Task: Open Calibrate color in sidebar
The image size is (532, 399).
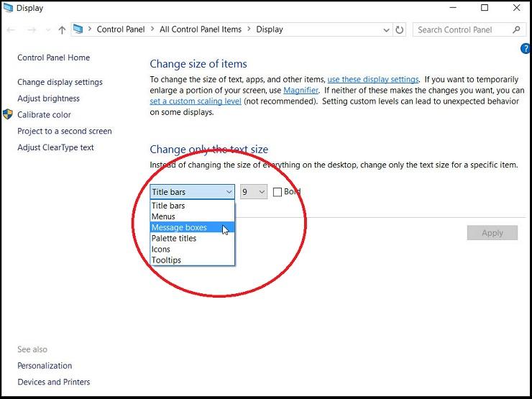Action: (44, 114)
